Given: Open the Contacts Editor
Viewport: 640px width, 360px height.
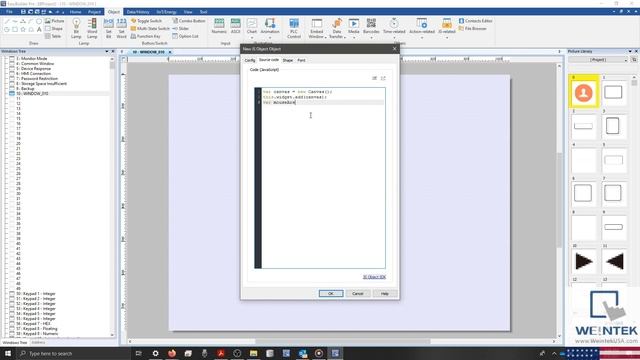Looking at the screenshot, I should [476, 21].
